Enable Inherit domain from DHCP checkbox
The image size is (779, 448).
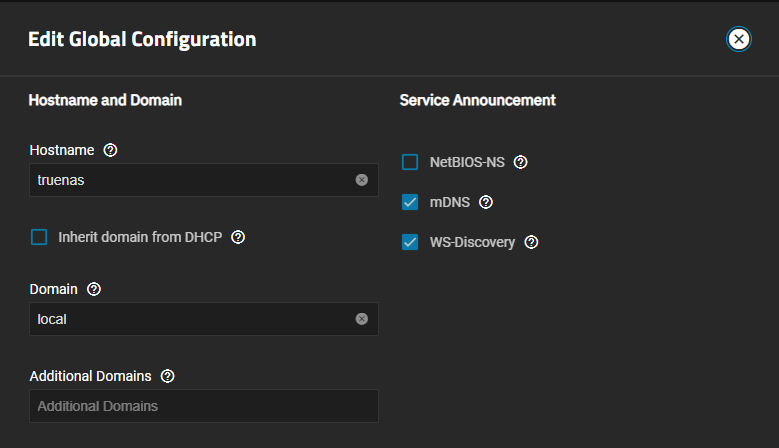[x=39, y=238]
